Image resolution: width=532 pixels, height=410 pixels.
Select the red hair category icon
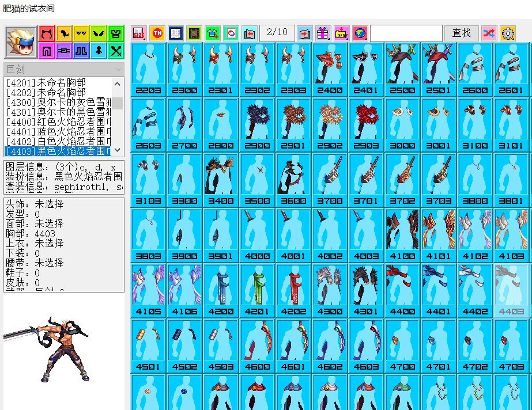click(x=47, y=33)
